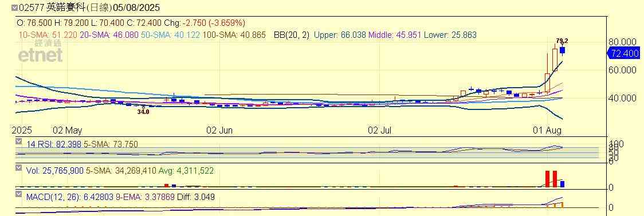Collapse the Vol indicator panel
The image size is (644, 216).
pos(18,168)
